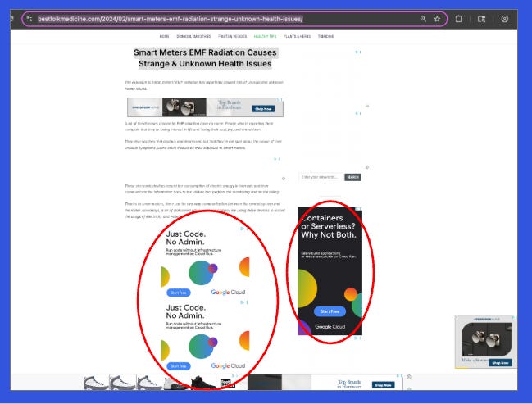Viewport: 532px width, 404px height.
Task: Click Start Free on second Just Code ad
Action: (179, 366)
